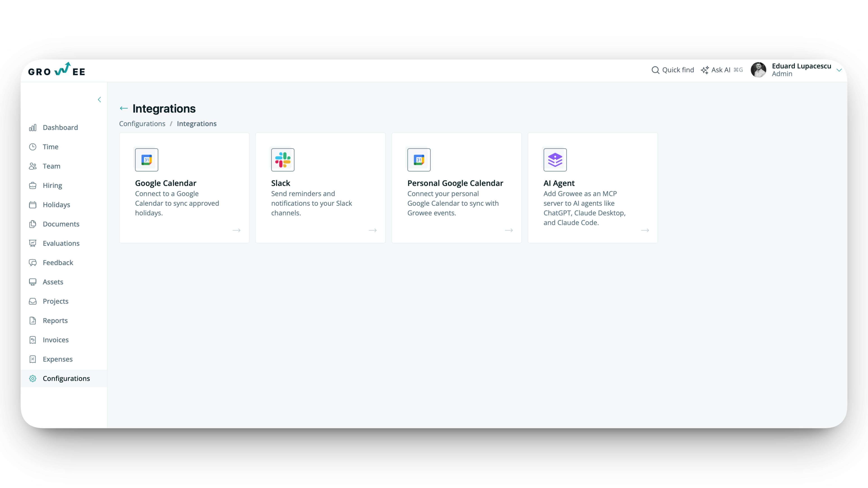Click the Google Calendar logo icon
The width and height of the screenshot is (868, 488).
click(146, 160)
